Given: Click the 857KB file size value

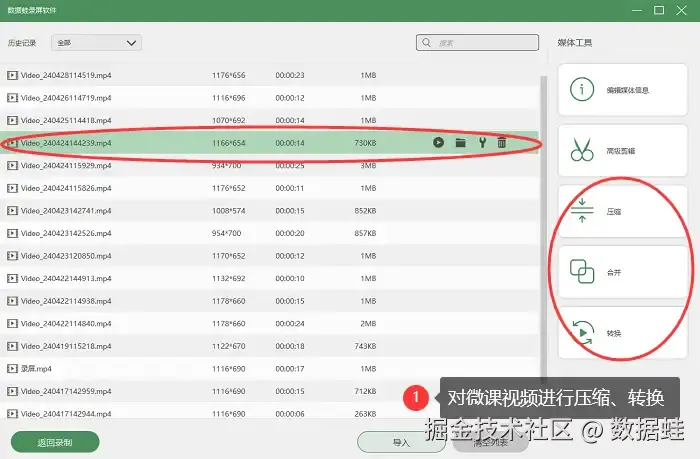Looking at the screenshot, I should 365,233.
